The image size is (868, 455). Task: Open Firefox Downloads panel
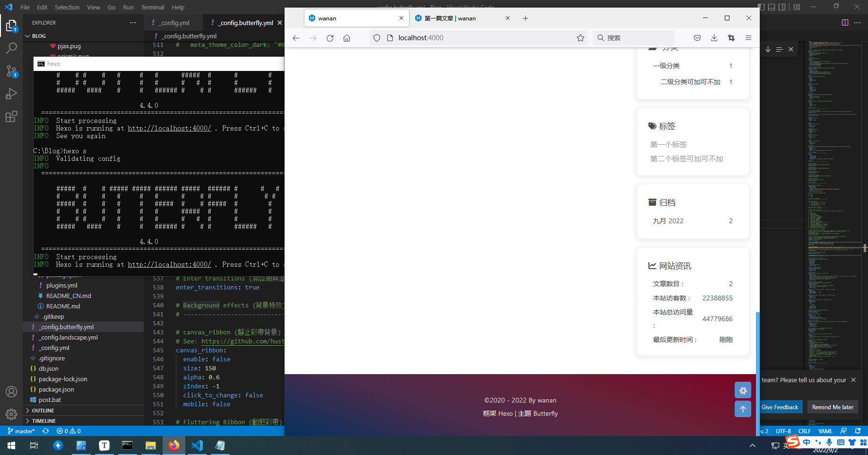(714, 38)
